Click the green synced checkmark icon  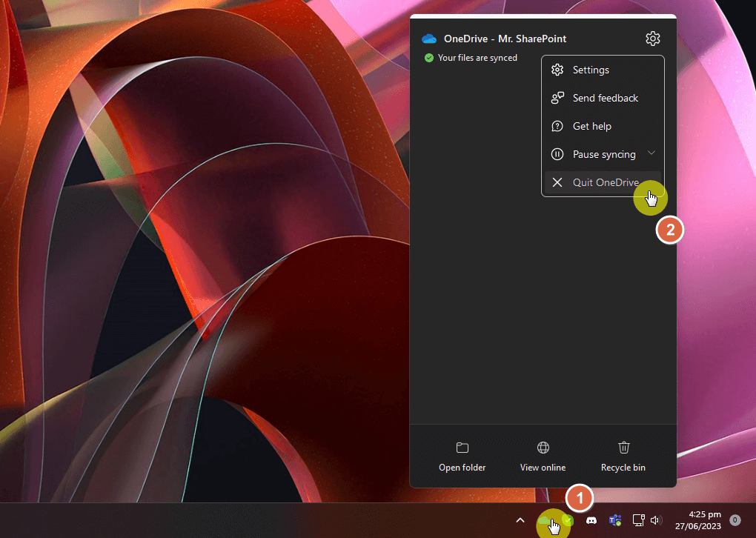tap(428, 58)
